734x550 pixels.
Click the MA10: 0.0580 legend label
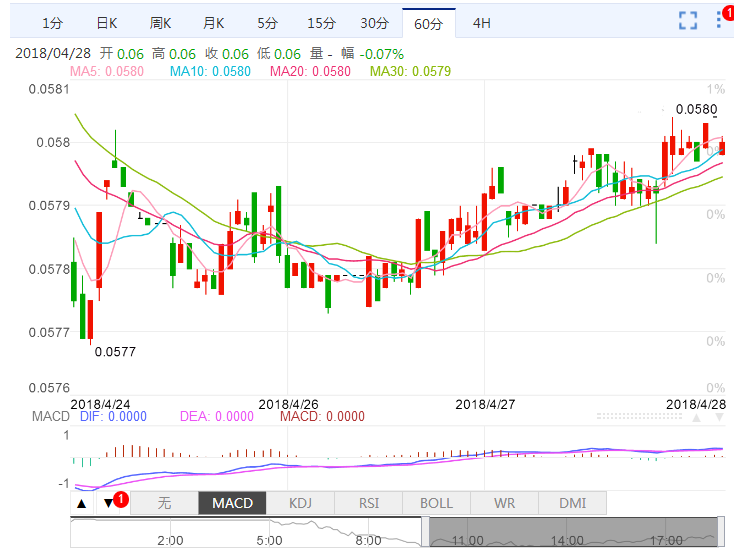[x=210, y=71]
